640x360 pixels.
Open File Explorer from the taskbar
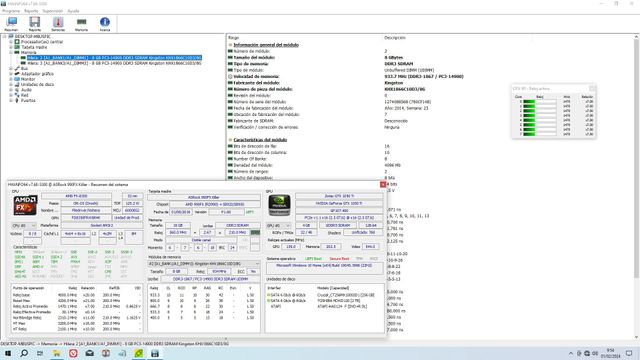point(56,353)
